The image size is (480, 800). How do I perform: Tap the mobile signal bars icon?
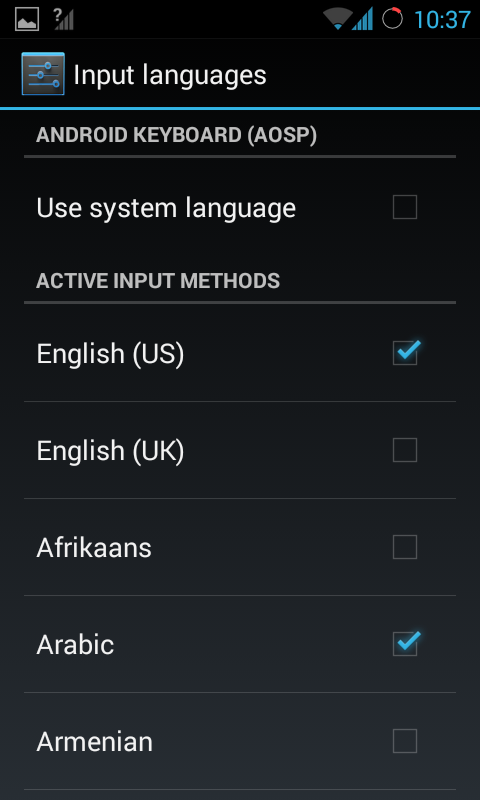tap(362, 19)
